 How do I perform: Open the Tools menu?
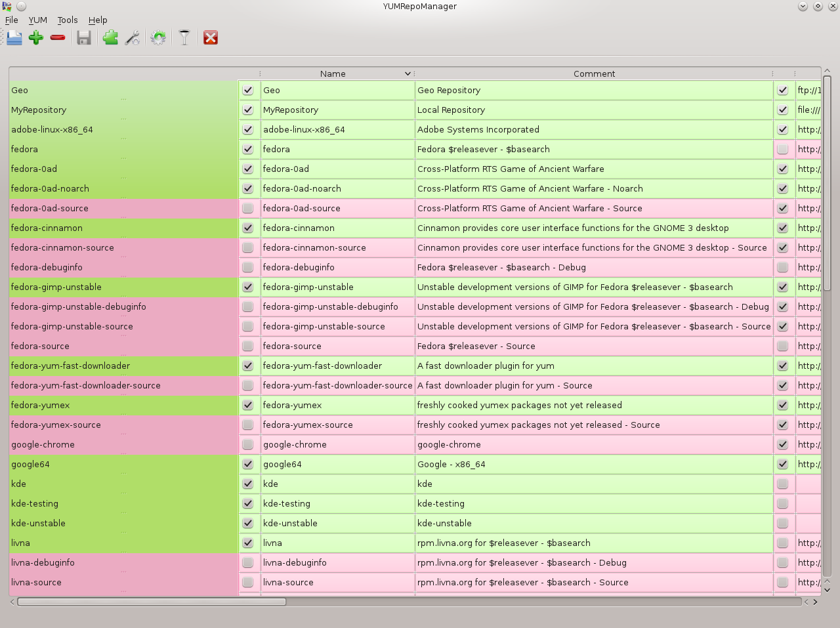[x=68, y=20]
